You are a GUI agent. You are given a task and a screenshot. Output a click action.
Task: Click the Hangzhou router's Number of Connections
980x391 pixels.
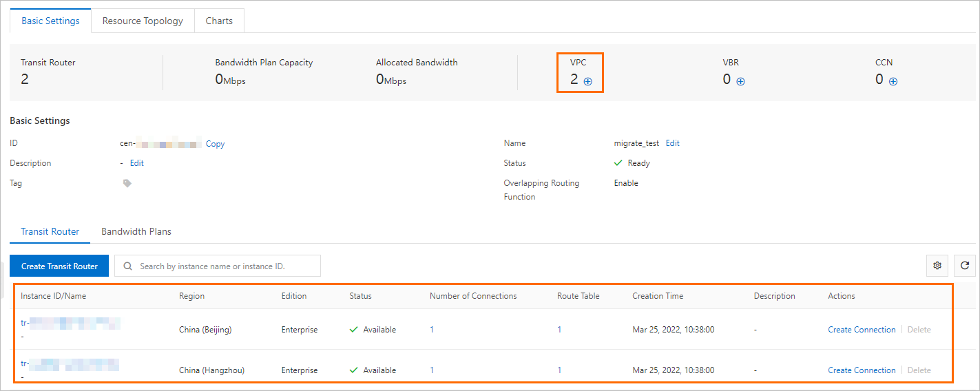(432, 370)
